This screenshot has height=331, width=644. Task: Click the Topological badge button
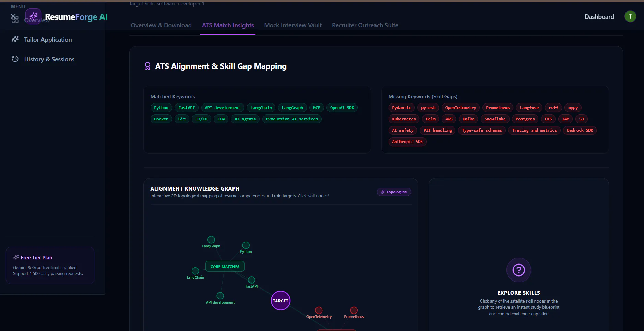[x=394, y=192]
